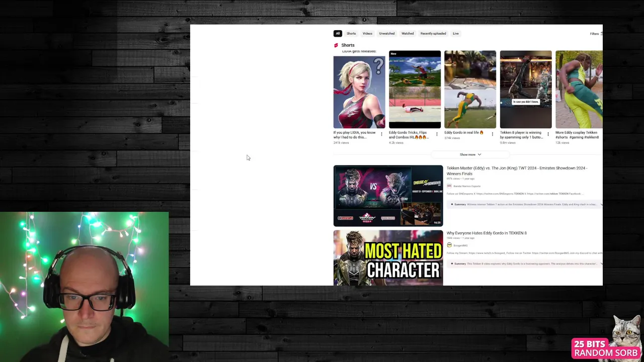
Task: Open Eddy Gordo in real life short thumbnail
Action: pos(470,89)
